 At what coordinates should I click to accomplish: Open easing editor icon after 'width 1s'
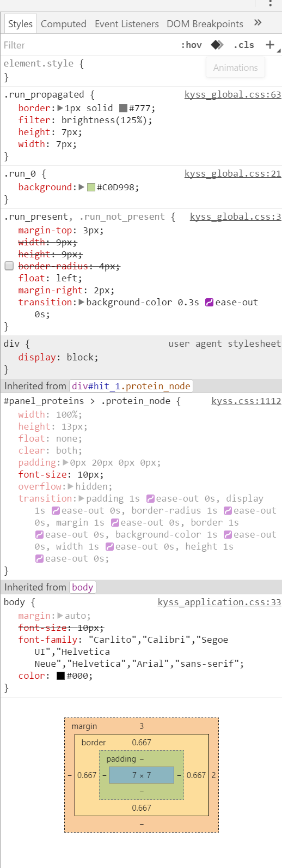pyautogui.click(x=109, y=547)
